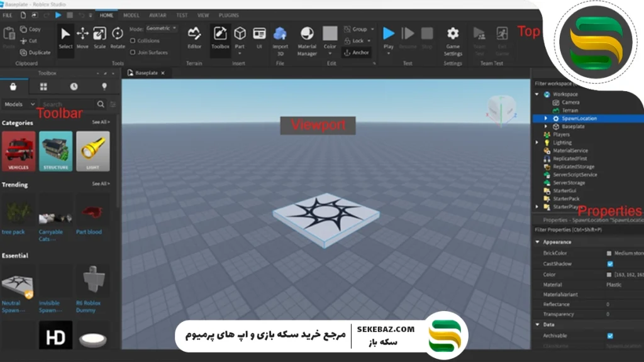
Task: Open the Mode Geometric dropdown
Action: coord(161,28)
